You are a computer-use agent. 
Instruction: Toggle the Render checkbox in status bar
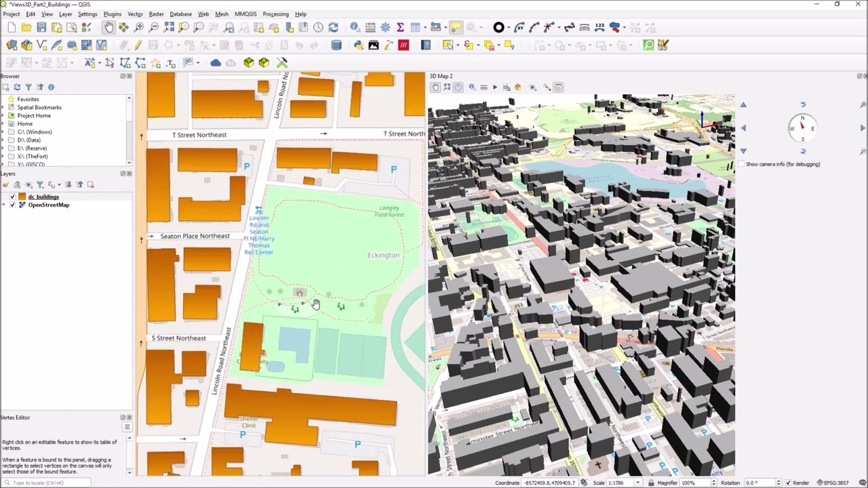click(x=788, y=483)
